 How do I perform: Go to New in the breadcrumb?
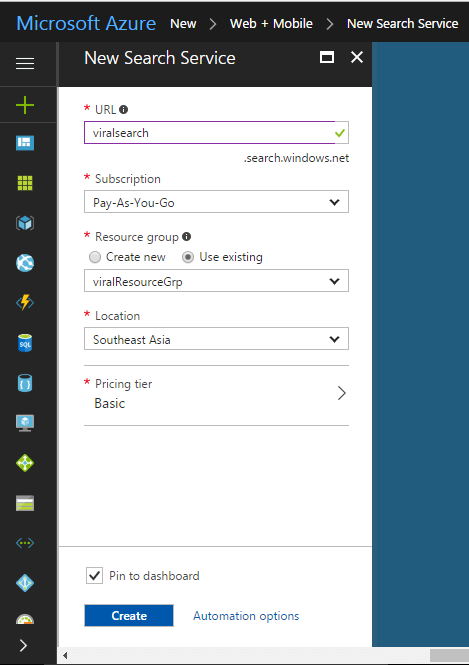[183, 24]
